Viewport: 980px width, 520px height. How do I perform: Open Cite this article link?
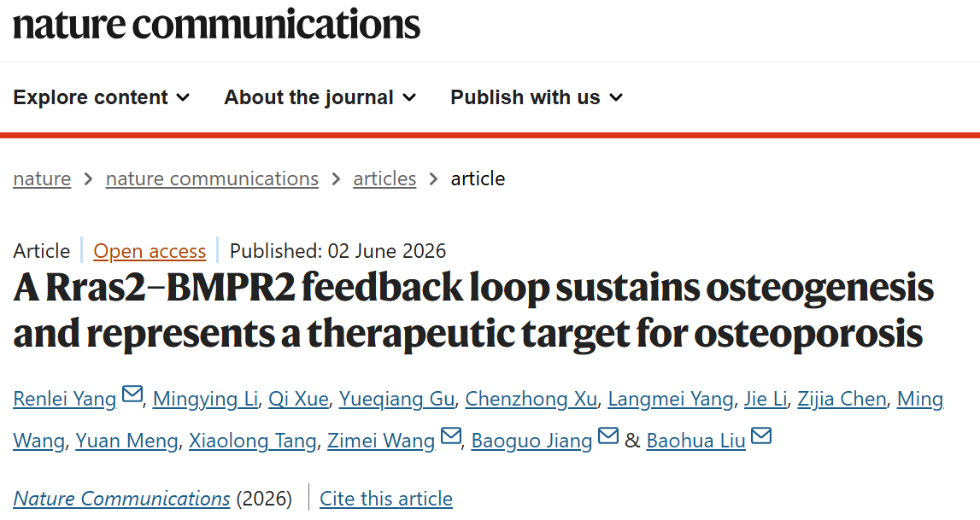385,498
